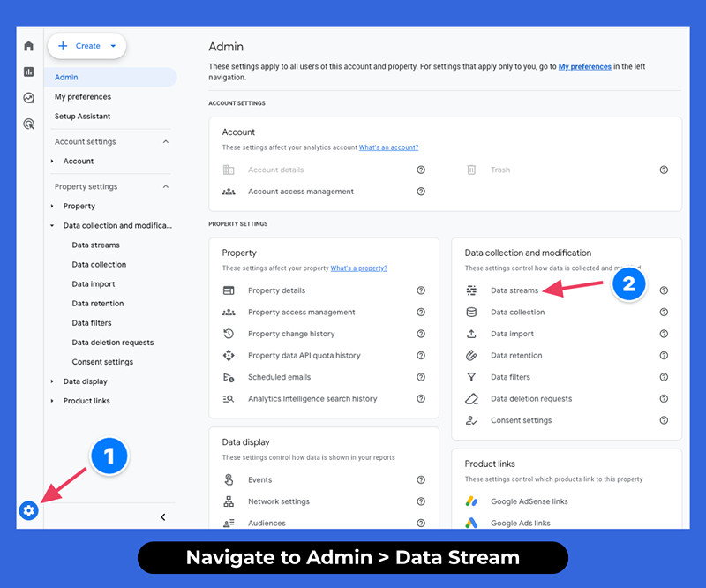Click the Property details card icon
This screenshot has height=588, width=706.
[229, 290]
